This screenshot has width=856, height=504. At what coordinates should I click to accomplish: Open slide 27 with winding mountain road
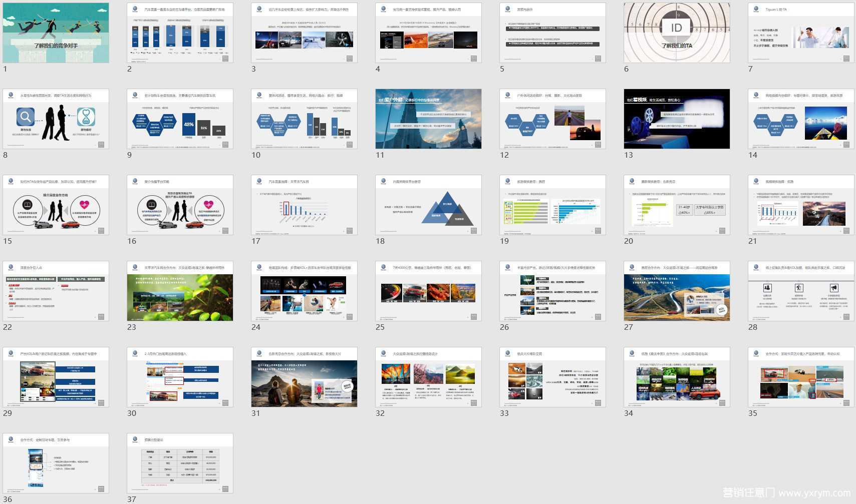tap(677, 291)
